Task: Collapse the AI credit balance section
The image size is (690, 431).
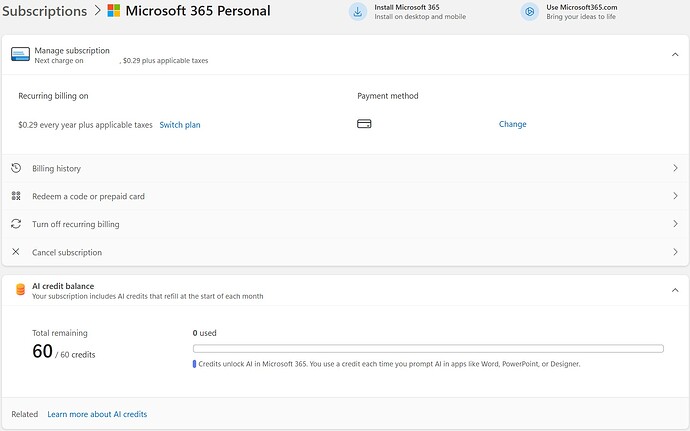Action: (x=675, y=290)
